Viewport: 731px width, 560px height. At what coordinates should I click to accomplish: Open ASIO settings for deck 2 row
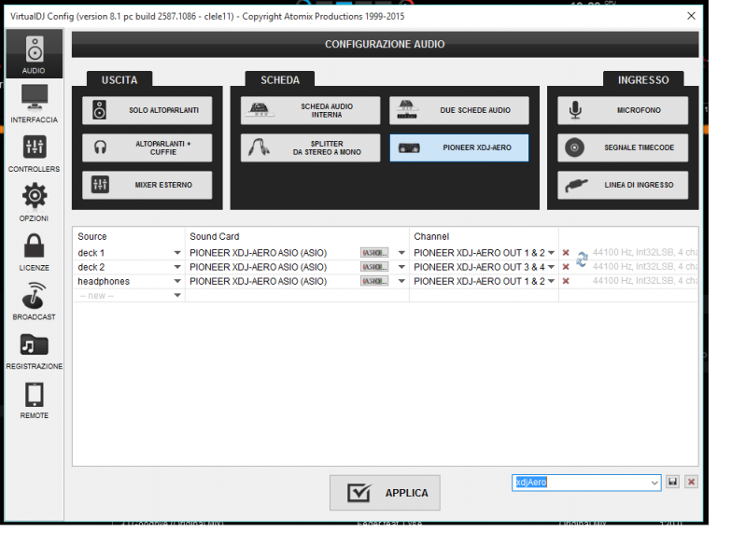(374, 267)
